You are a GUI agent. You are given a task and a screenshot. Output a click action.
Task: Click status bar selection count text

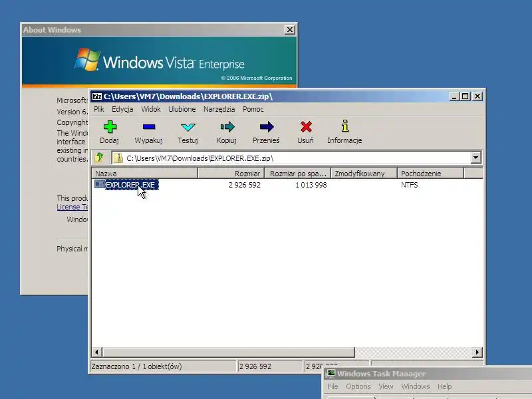pyautogui.click(x=137, y=366)
